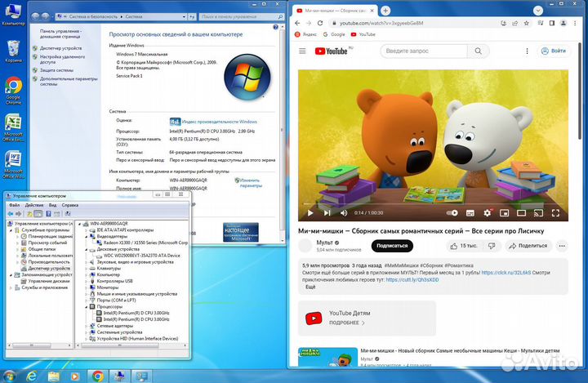588x383 pixels.
Task: Open YouTube hamburger guide menu
Action: (x=302, y=51)
